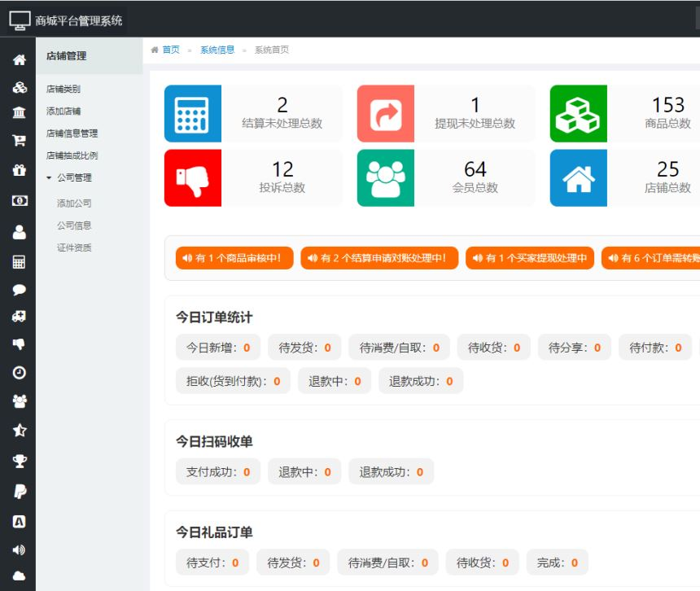Go to 系统信息 breadcrumb link
This screenshot has width=700, height=591.
(217, 50)
